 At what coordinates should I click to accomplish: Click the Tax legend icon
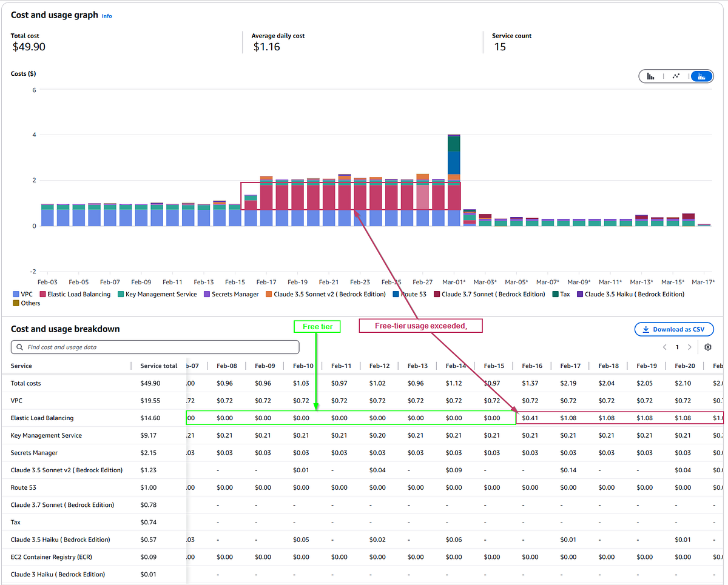click(556, 295)
